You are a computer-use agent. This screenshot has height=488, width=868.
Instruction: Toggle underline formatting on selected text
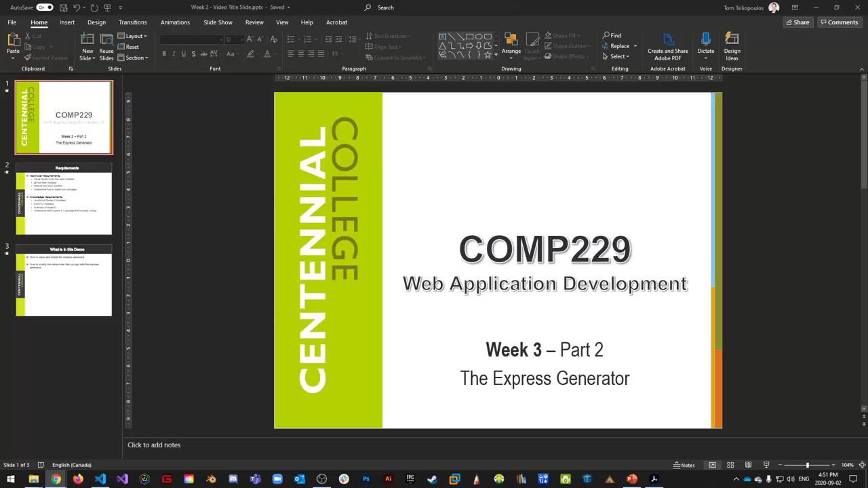click(x=184, y=54)
